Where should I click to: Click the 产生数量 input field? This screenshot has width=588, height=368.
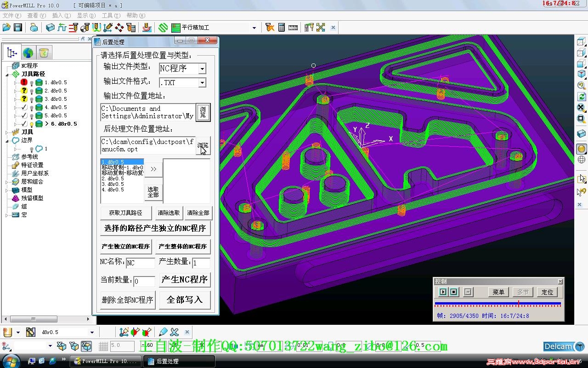coord(201,263)
